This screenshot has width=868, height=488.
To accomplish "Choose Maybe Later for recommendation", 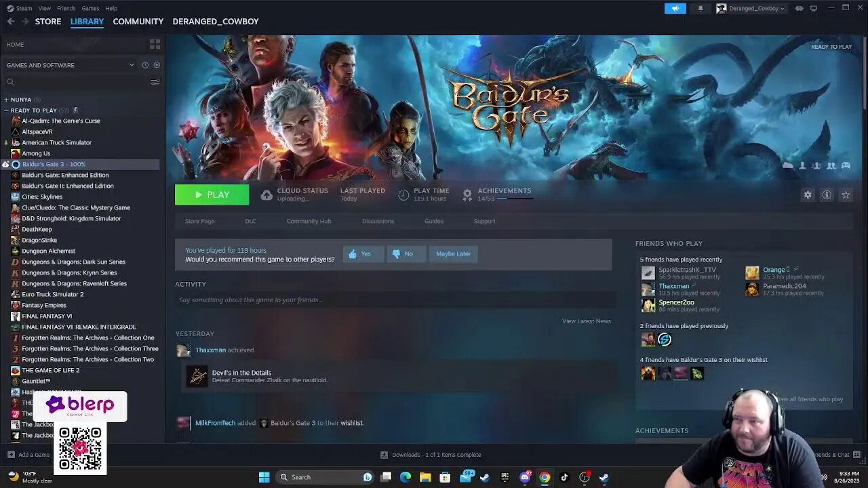I will click(453, 253).
